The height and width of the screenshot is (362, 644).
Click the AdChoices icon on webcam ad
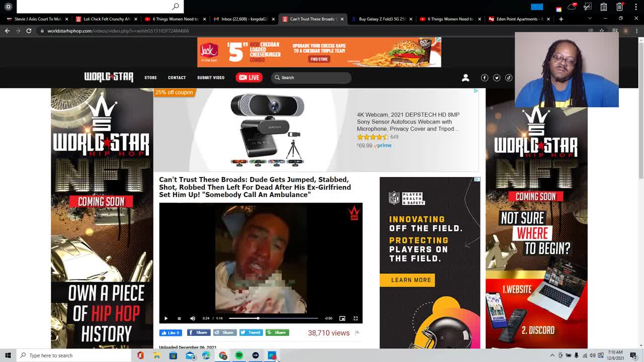pyautogui.click(x=475, y=91)
